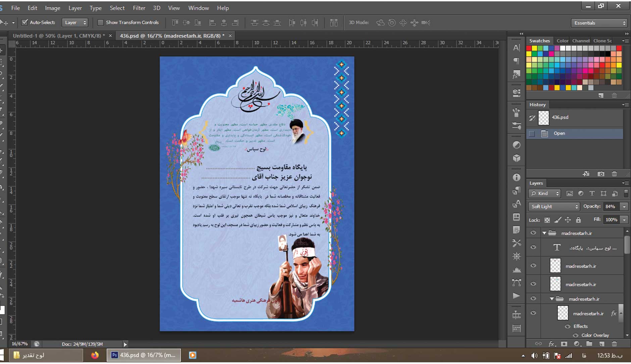The image size is (631, 364).
Task: Open the Info panel icon
Action: point(517,177)
